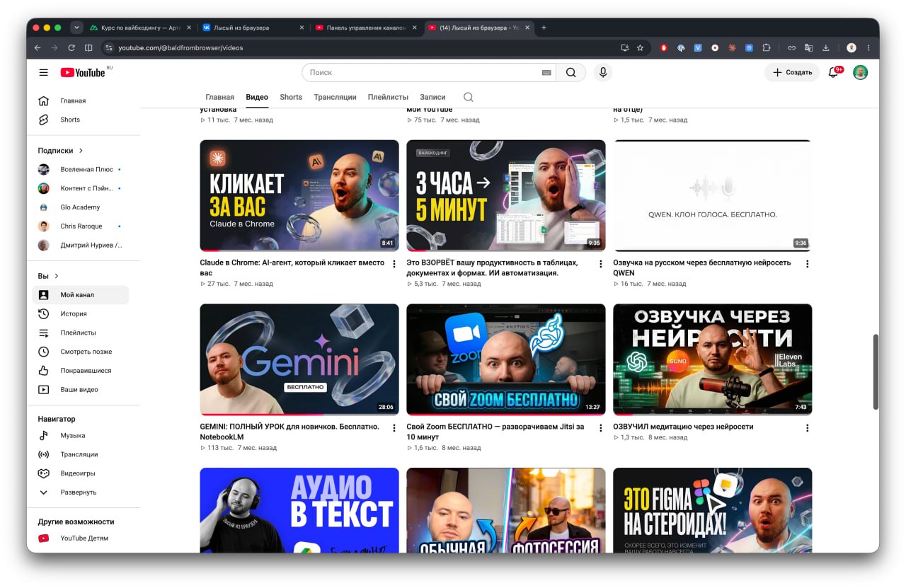Open the Chrome tab search dropdown
906x588 pixels.
coord(77,28)
